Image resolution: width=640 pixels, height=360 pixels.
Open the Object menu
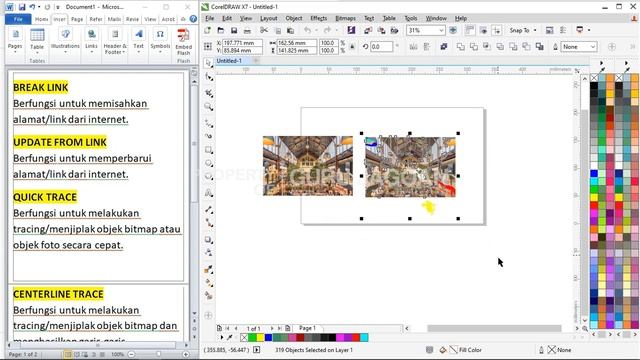tap(294, 18)
